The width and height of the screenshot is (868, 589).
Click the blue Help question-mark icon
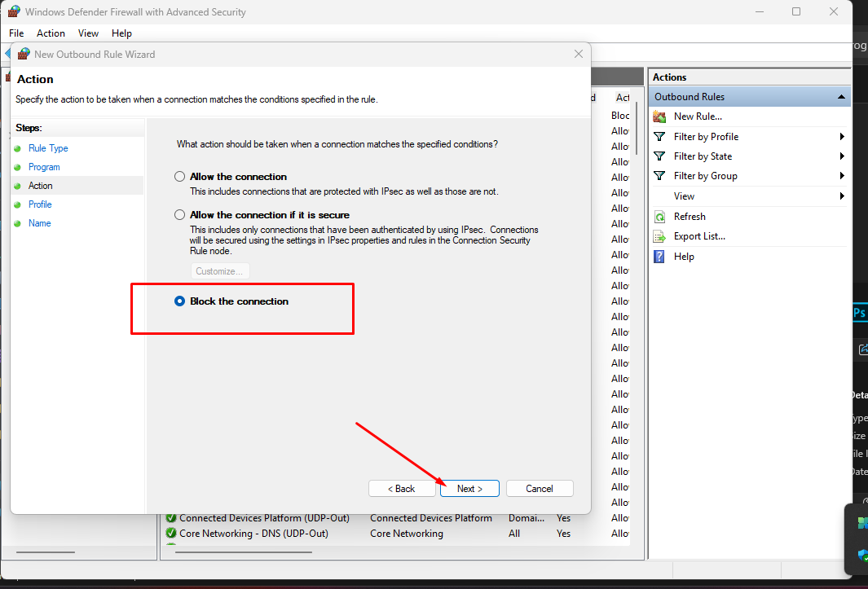pos(659,257)
